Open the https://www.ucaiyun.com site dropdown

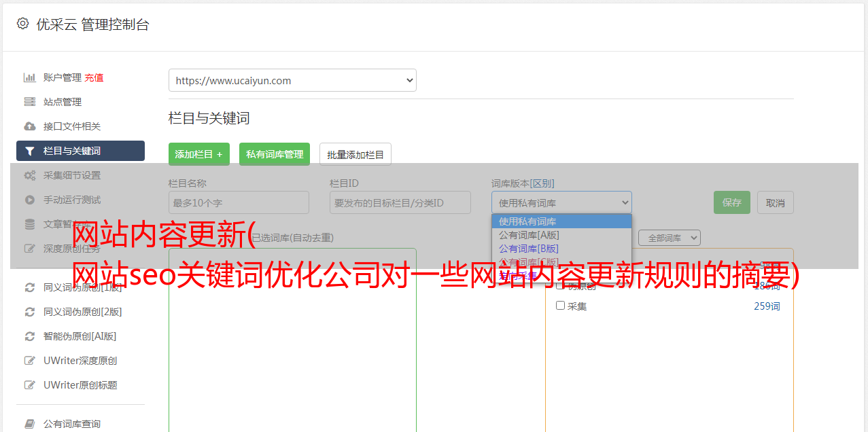292,80
